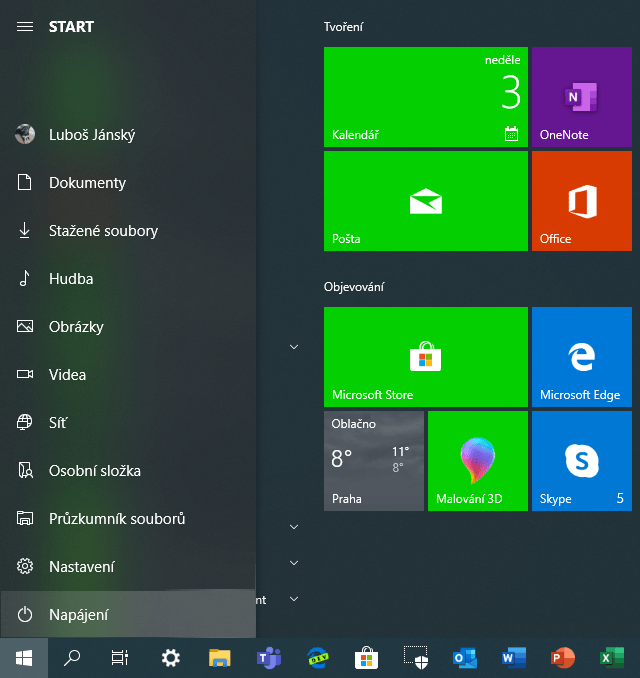Collapse the START hamburger menu

click(x=25, y=27)
